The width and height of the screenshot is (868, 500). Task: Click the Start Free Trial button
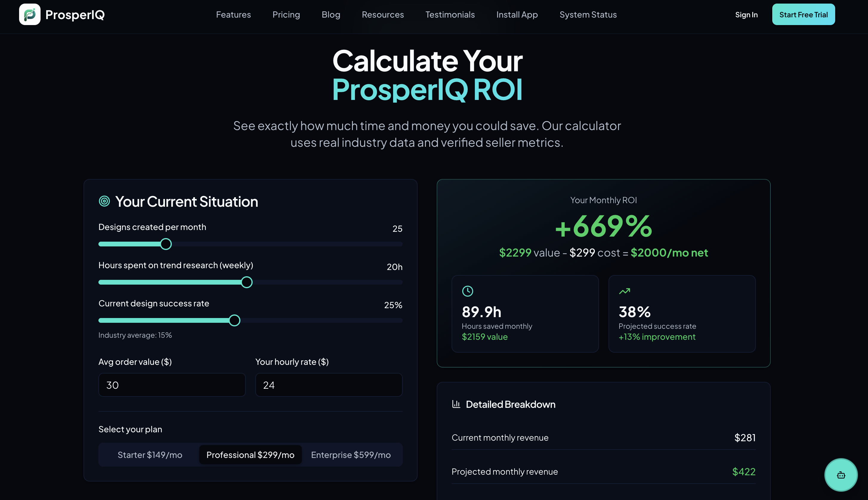click(x=804, y=14)
